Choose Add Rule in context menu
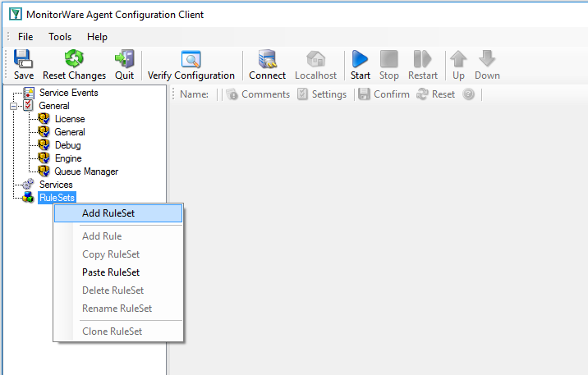Viewport: 588px width, 375px height. [x=118, y=236]
